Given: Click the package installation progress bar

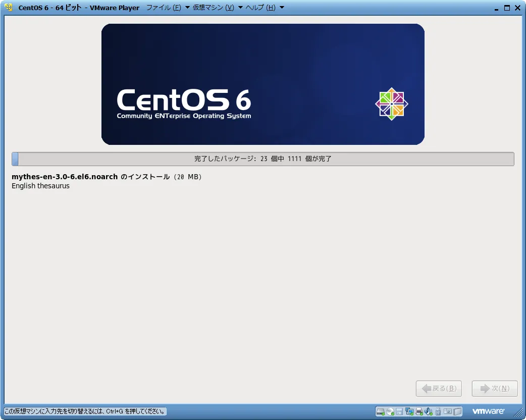Looking at the screenshot, I should tap(263, 158).
